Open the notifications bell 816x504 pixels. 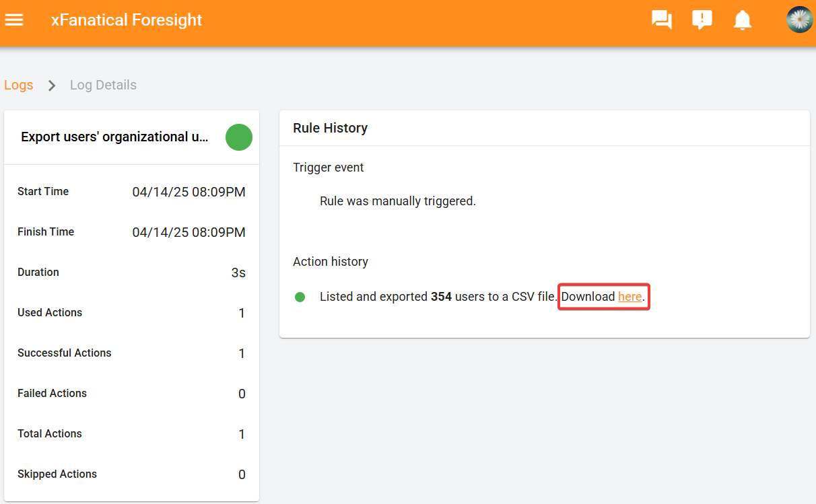(x=743, y=20)
